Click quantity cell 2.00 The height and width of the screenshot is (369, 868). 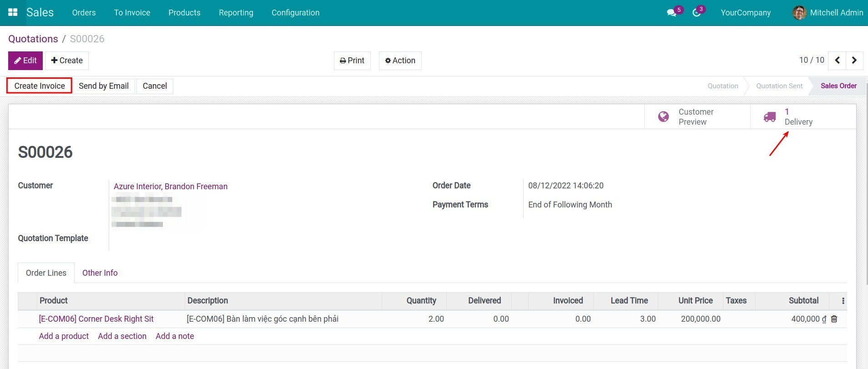(x=436, y=319)
